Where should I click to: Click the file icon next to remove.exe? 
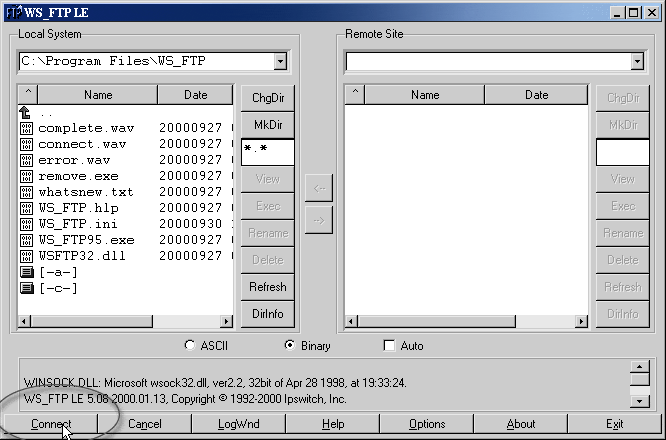[x=26, y=176]
